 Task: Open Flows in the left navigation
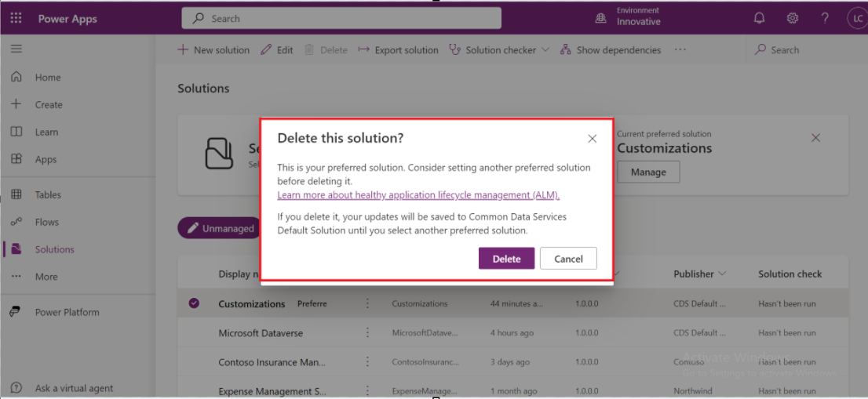(x=46, y=223)
